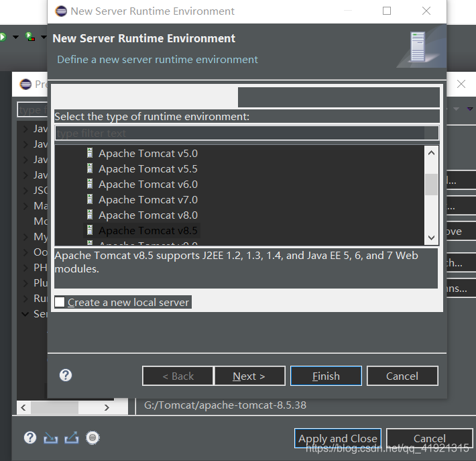Image resolution: width=476 pixels, height=461 pixels.
Task: Expand the Plug-in Development tree node
Action: [25, 283]
